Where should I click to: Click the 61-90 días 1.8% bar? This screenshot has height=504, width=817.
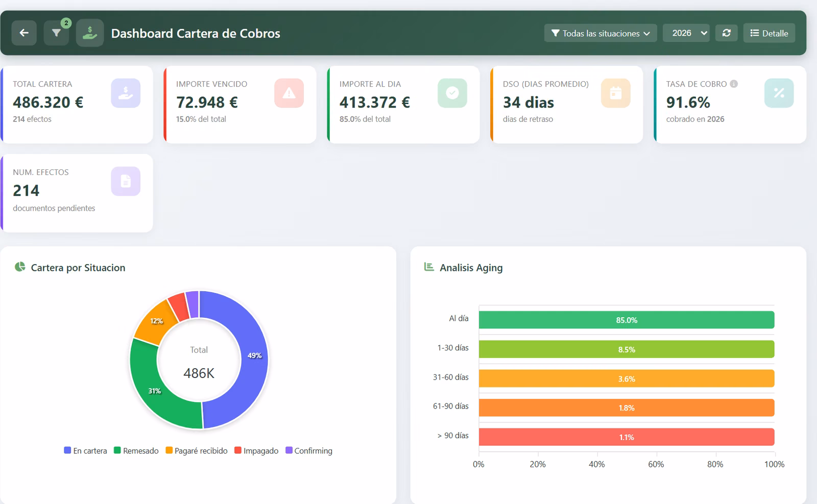(x=627, y=408)
